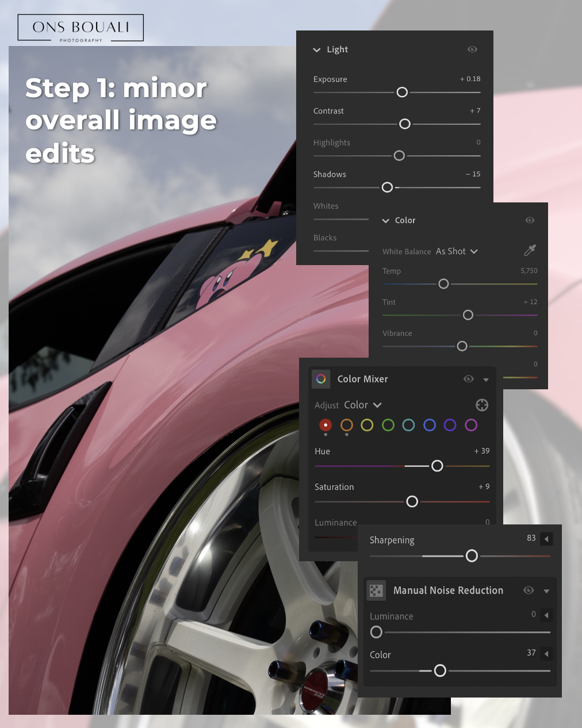582x728 pixels.
Task: Click the Manual Noise Reduction checker icon
Action: coord(376,590)
